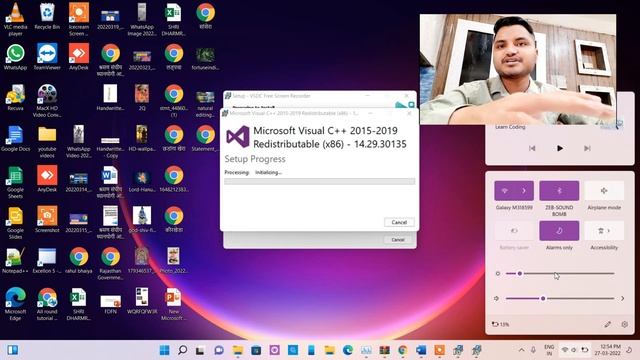
Task: Open the Recuva desktop shortcut
Action: coord(16,98)
